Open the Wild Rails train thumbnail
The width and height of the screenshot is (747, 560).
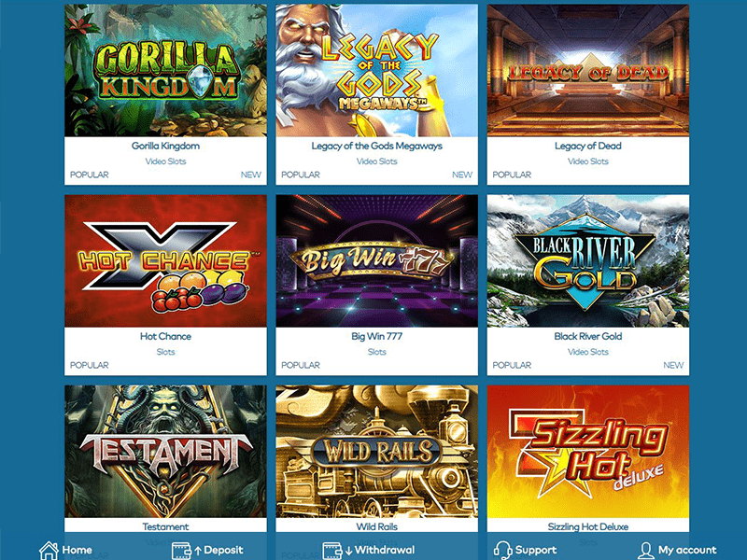click(377, 452)
